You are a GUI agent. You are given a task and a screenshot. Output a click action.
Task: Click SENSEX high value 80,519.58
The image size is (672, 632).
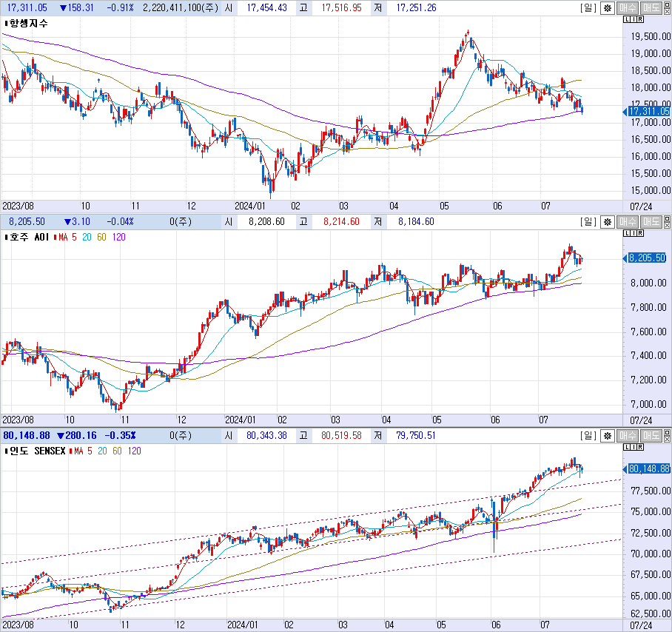tap(342, 435)
